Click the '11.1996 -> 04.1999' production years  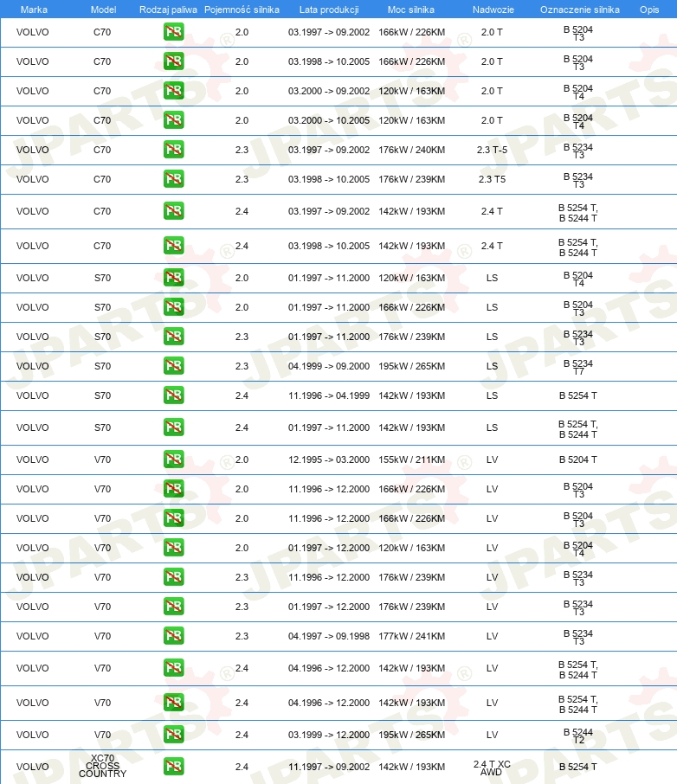(329, 395)
